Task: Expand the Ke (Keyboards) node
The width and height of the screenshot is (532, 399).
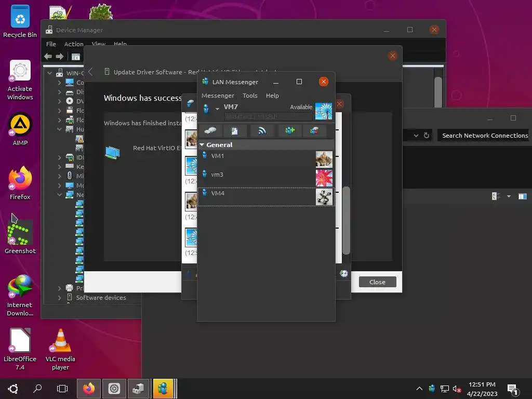Action: point(60,167)
